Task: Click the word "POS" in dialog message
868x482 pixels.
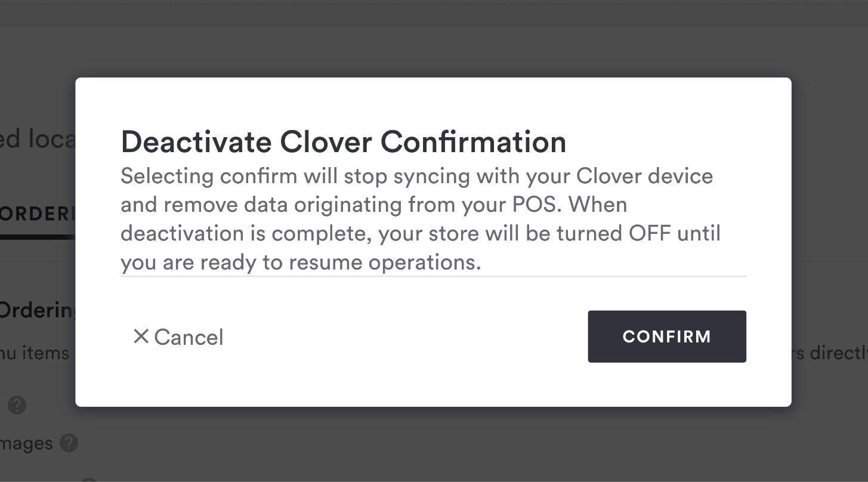Action: (x=539, y=205)
